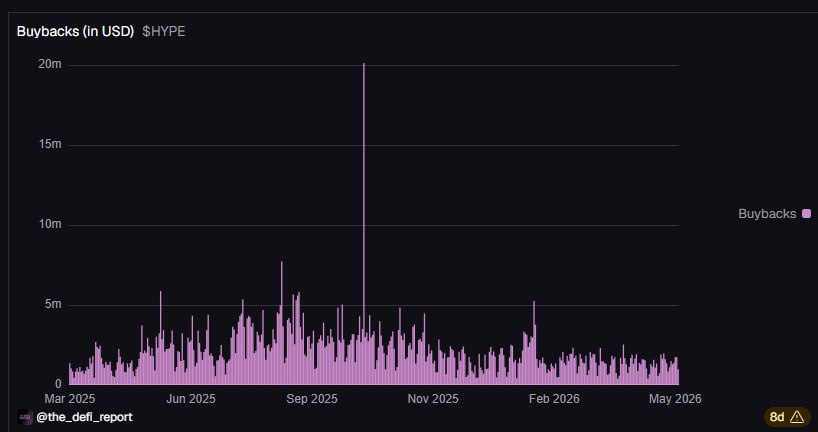This screenshot has height=432, width=818.
Task: Click the 10m y-axis label
Action: coord(50,224)
